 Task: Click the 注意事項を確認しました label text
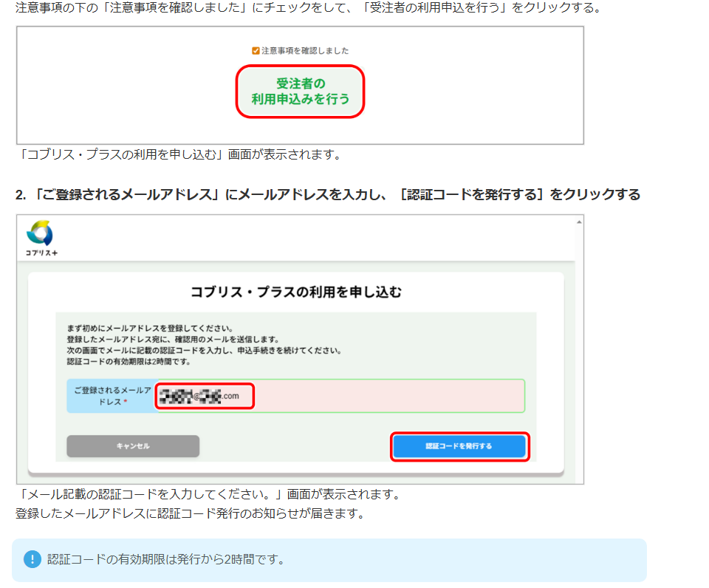coord(305,51)
